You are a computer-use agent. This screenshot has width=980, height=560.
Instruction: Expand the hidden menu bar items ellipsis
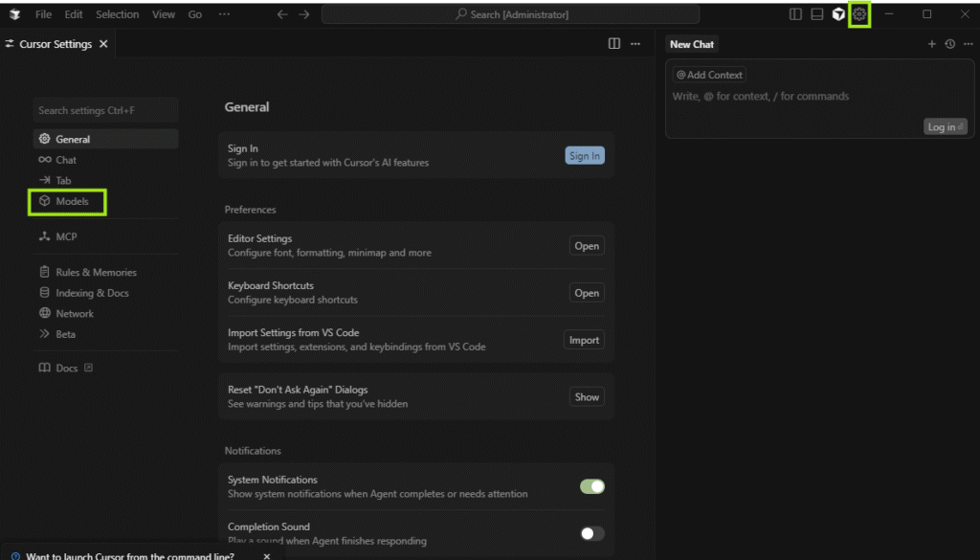point(224,14)
